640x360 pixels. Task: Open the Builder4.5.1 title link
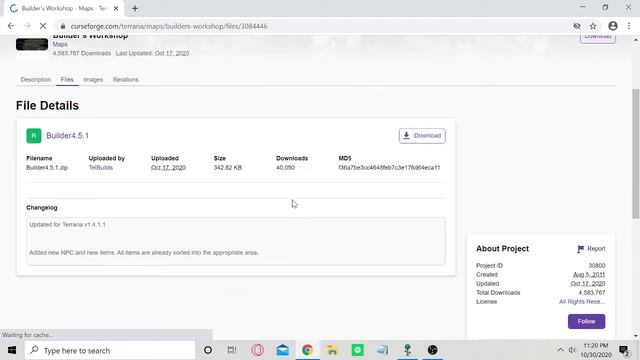(x=67, y=136)
